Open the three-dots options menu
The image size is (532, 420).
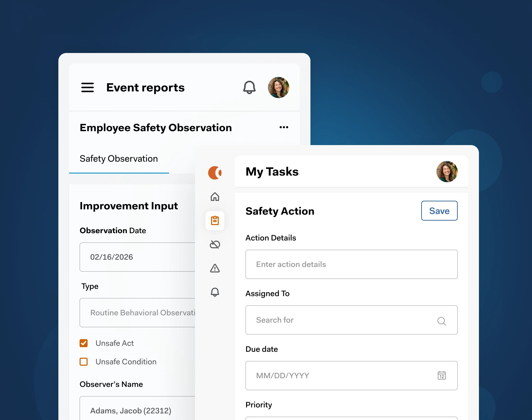coord(284,127)
